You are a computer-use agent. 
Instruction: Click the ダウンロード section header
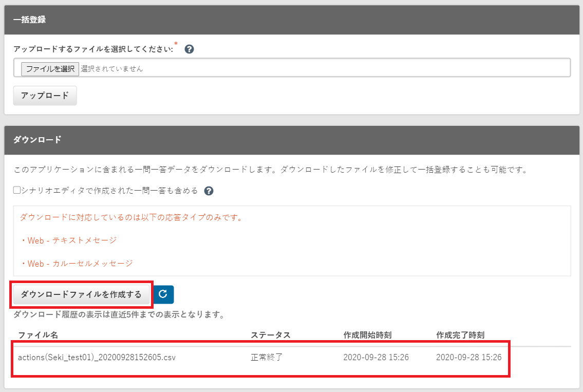[x=37, y=140]
